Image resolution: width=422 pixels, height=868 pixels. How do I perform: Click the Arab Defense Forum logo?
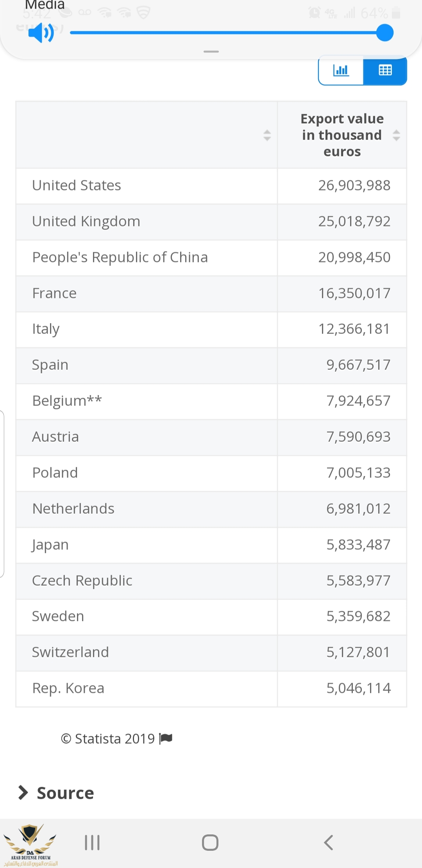click(30, 845)
